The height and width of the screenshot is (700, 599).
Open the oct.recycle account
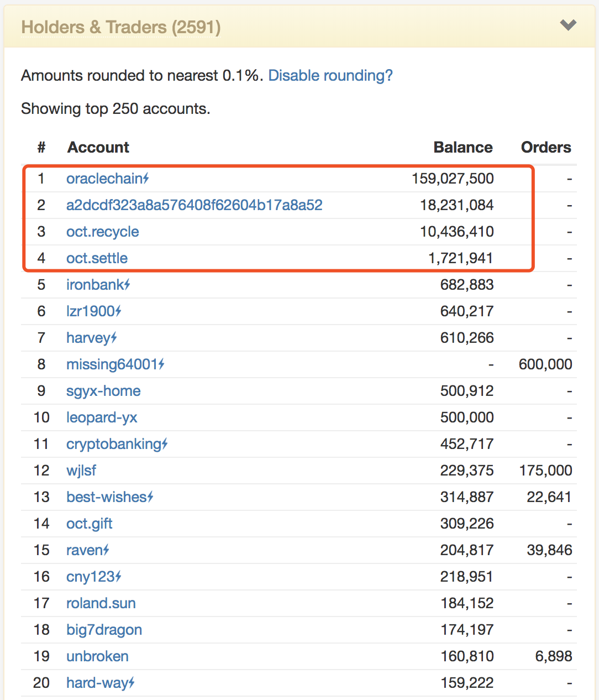pyautogui.click(x=102, y=232)
